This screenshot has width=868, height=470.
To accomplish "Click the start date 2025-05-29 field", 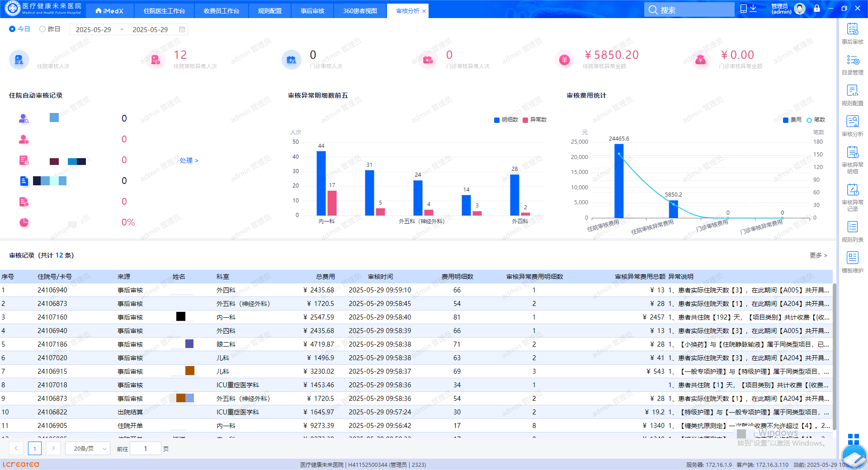I will (x=94, y=29).
